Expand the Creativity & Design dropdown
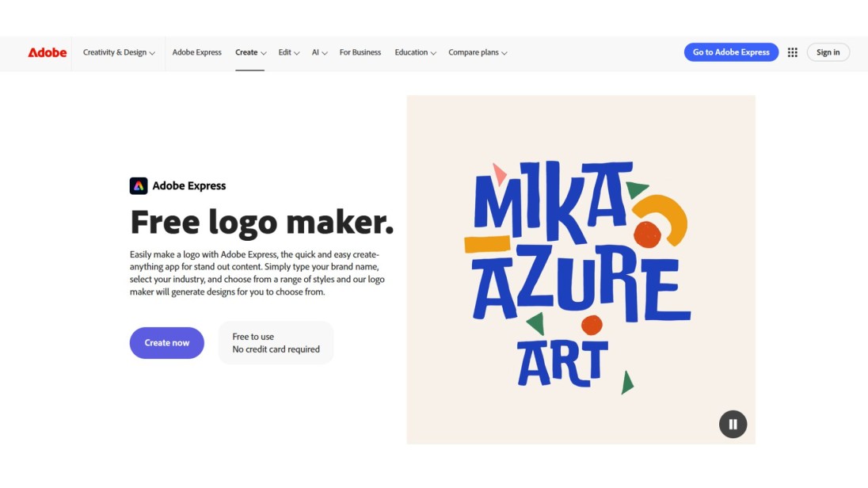This screenshot has width=868, height=488. pyautogui.click(x=119, y=52)
